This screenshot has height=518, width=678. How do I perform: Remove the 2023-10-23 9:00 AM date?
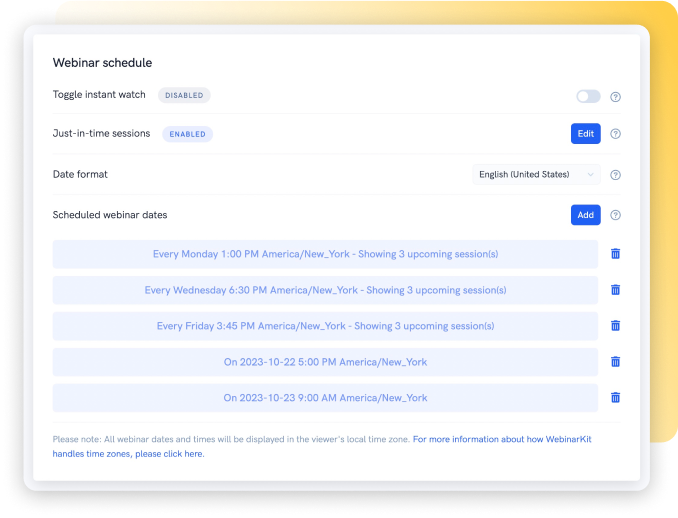[x=615, y=398]
